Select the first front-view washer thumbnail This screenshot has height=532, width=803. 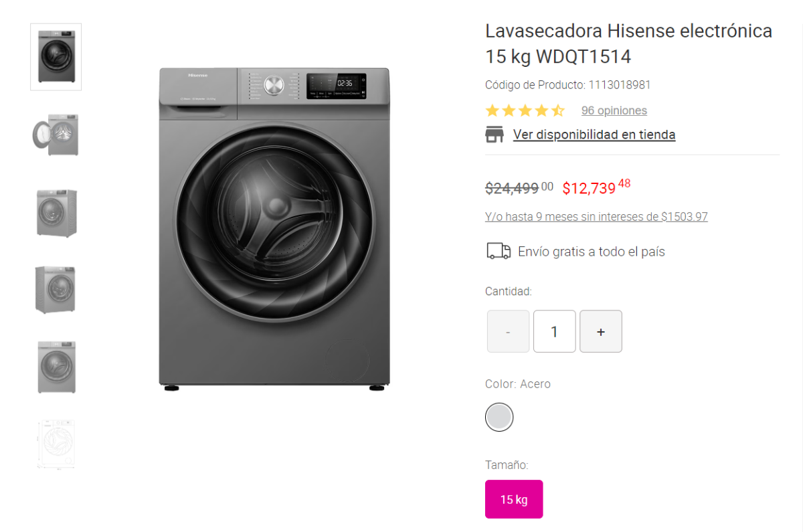(x=56, y=57)
